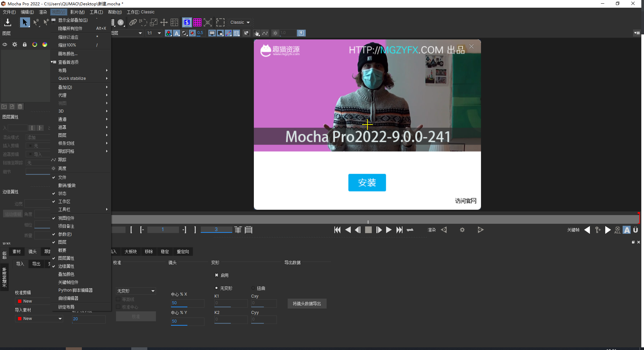Expand the Quick stabilize submenu
This screenshot has width=644, height=350.
(80, 78)
